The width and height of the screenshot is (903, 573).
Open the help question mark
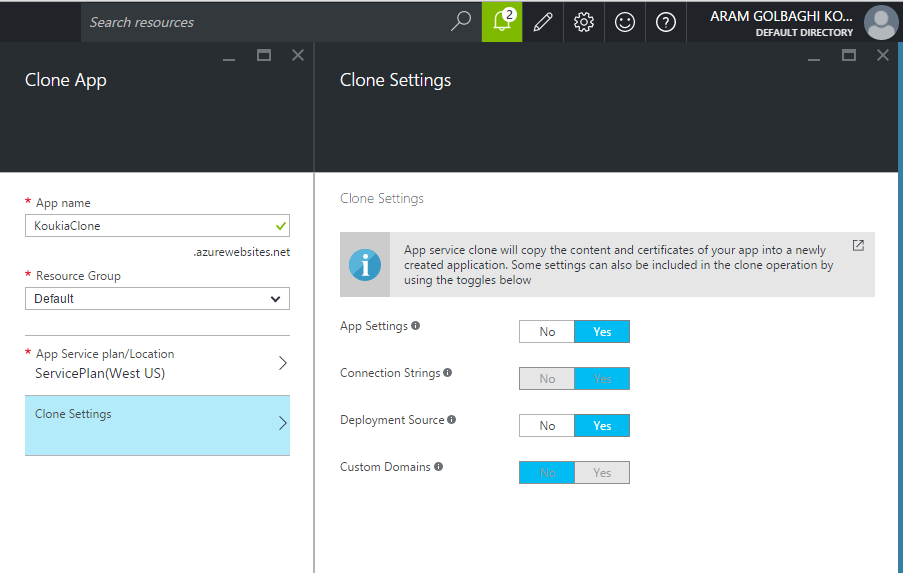click(666, 22)
